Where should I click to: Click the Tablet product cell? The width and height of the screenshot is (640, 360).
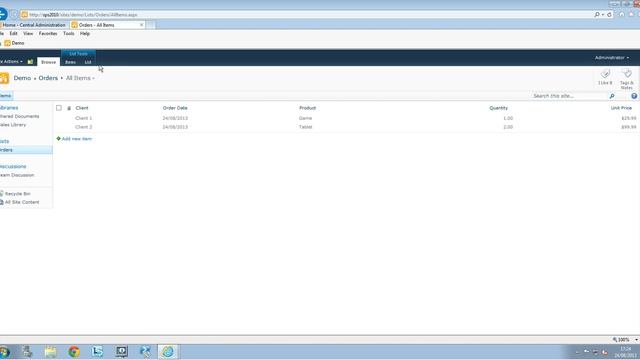point(305,127)
